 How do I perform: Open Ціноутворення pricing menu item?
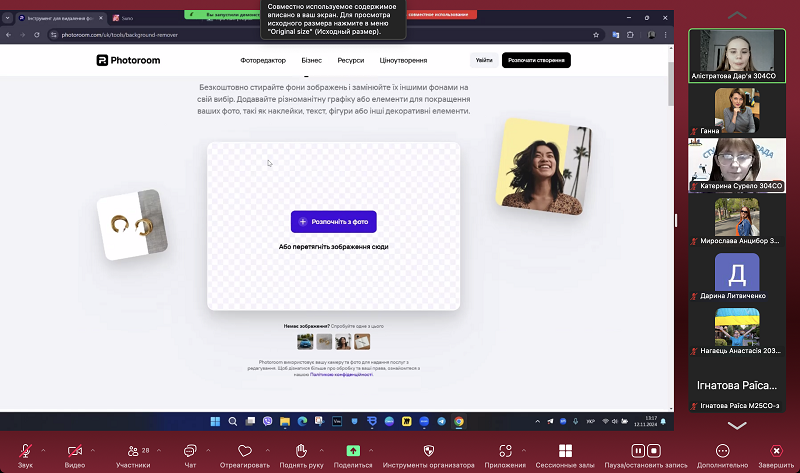click(x=403, y=60)
